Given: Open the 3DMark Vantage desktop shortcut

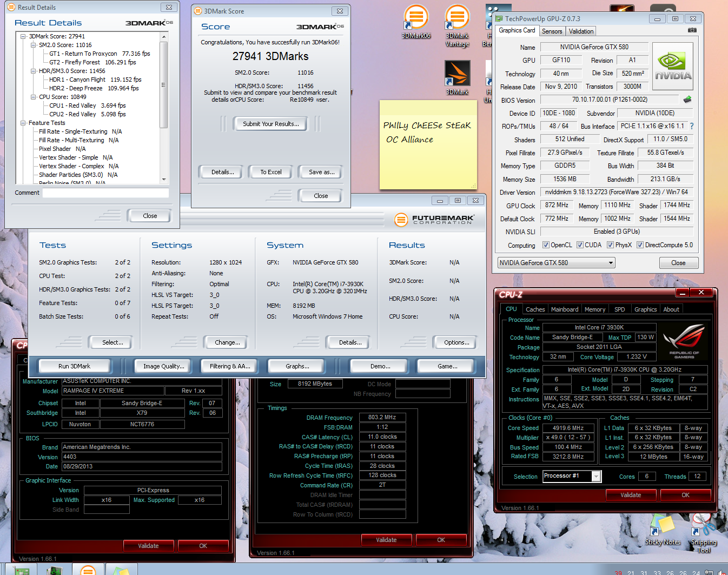Looking at the screenshot, I should tap(457, 25).
